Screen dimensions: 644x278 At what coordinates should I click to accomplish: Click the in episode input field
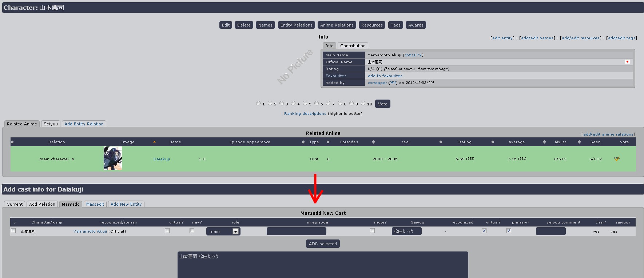point(296,231)
